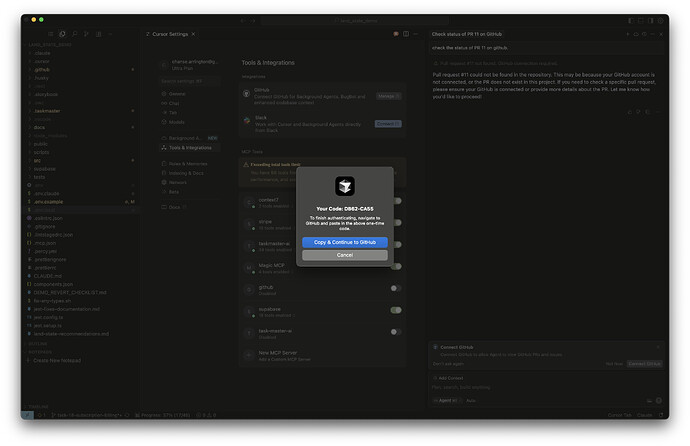Select the Indexing & Docs settings section
The height and width of the screenshot is (446, 690).
point(190,173)
